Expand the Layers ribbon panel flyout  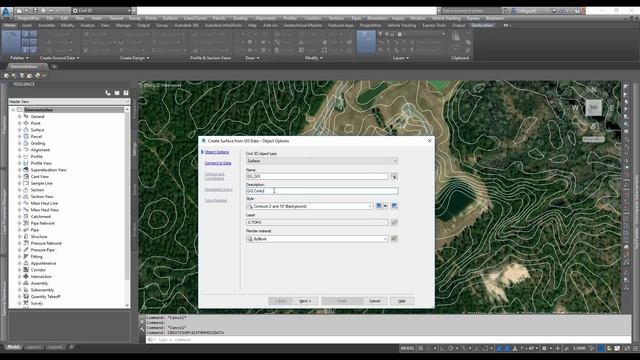[401, 58]
